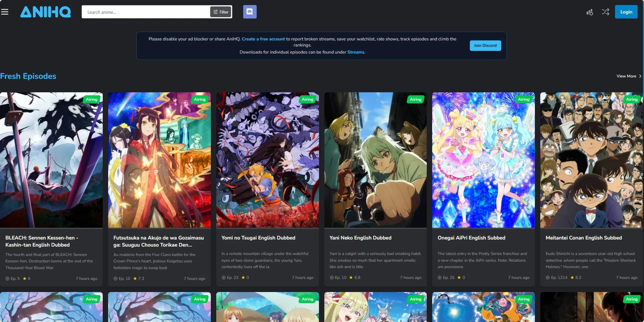Viewport: 644px width, 322px height.
Task: Click Onegai AiPri English Subbed title
Action: point(472,238)
